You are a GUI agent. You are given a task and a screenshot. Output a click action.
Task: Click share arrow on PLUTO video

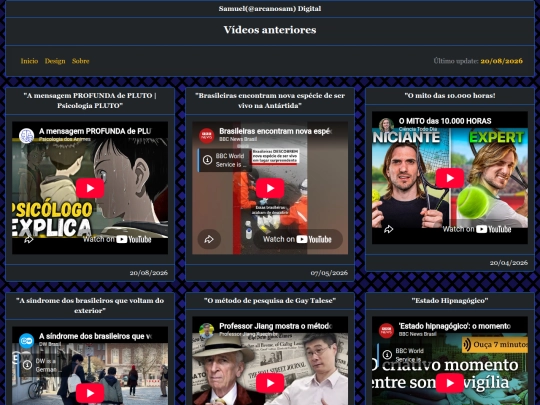pos(29,239)
